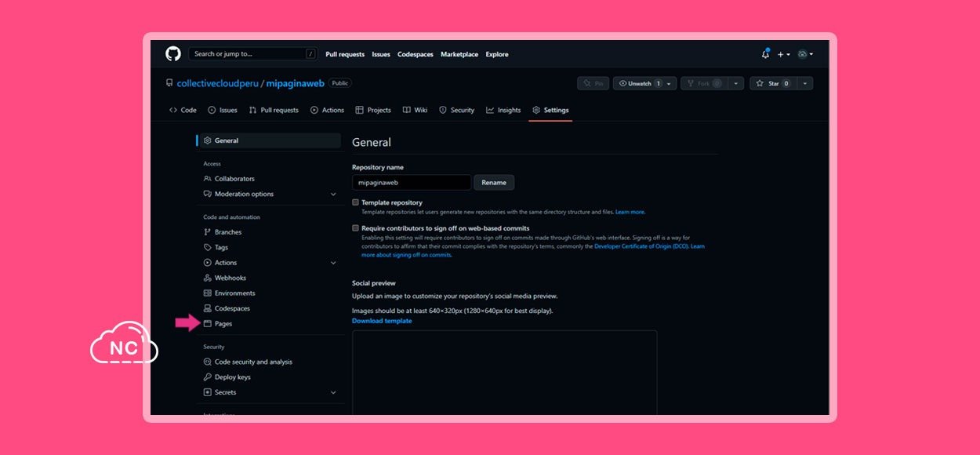Click Moderation options comment icon
The height and width of the screenshot is (455, 980).
coord(207,194)
